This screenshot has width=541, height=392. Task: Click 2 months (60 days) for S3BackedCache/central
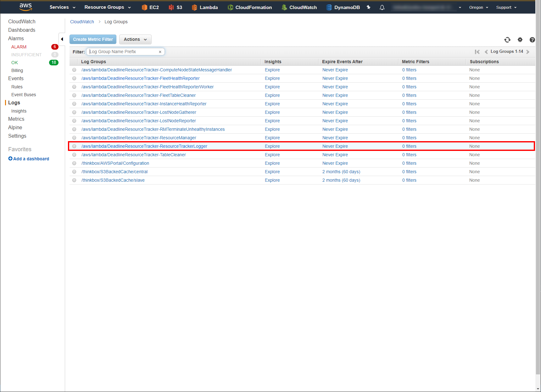341,172
